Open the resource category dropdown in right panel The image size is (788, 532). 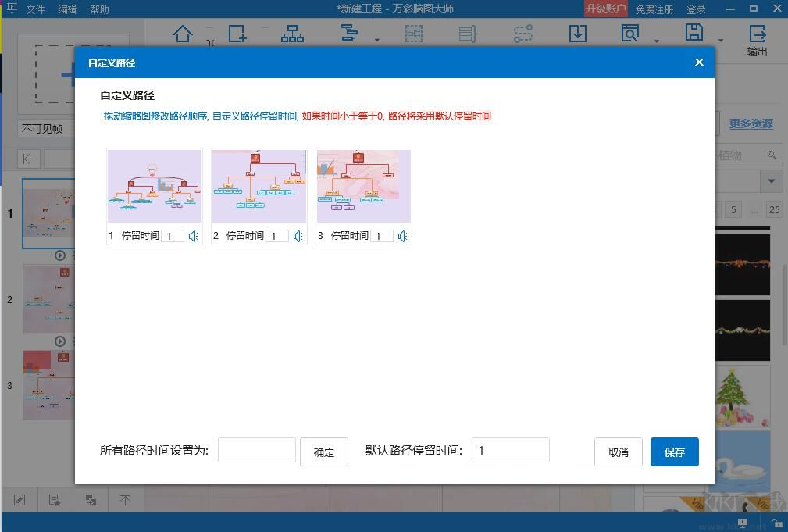click(x=771, y=181)
